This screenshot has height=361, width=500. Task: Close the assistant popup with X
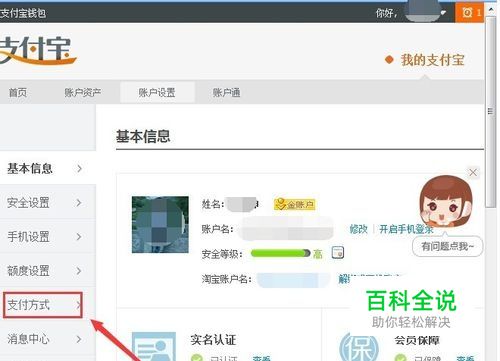tap(473, 172)
